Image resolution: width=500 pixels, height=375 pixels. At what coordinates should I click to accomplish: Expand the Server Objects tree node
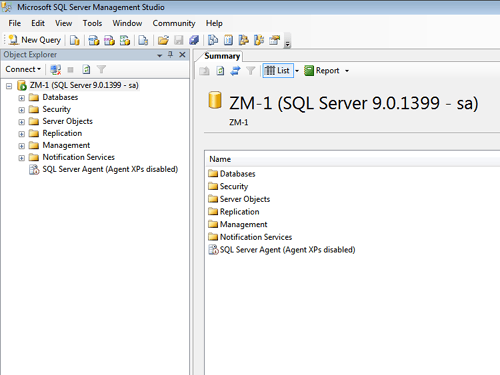coord(21,122)
